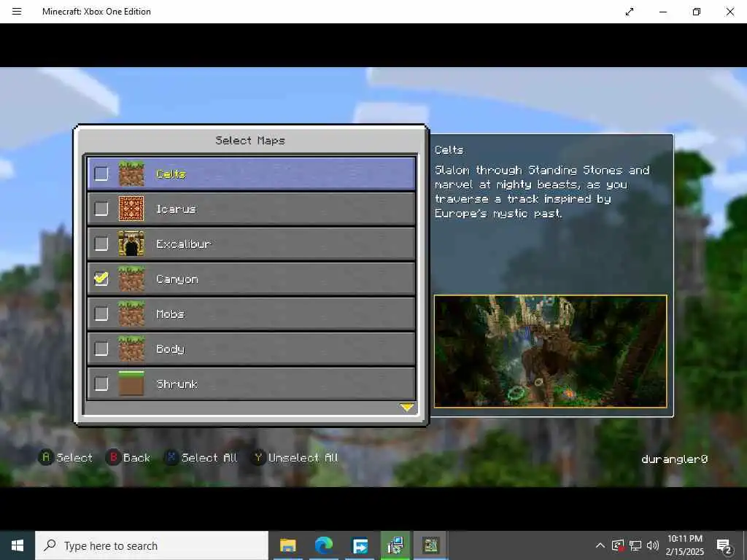
Task: Show hidden system tray icons
Action: click(600, 545)
